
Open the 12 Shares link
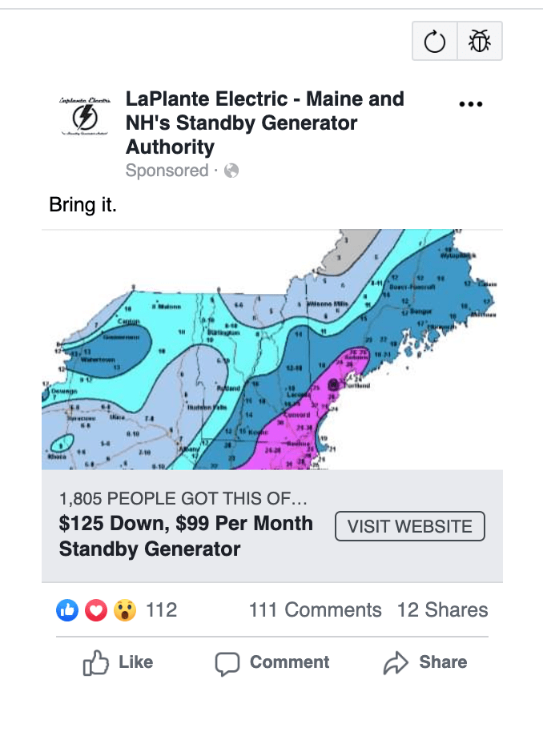coord(442,610)
